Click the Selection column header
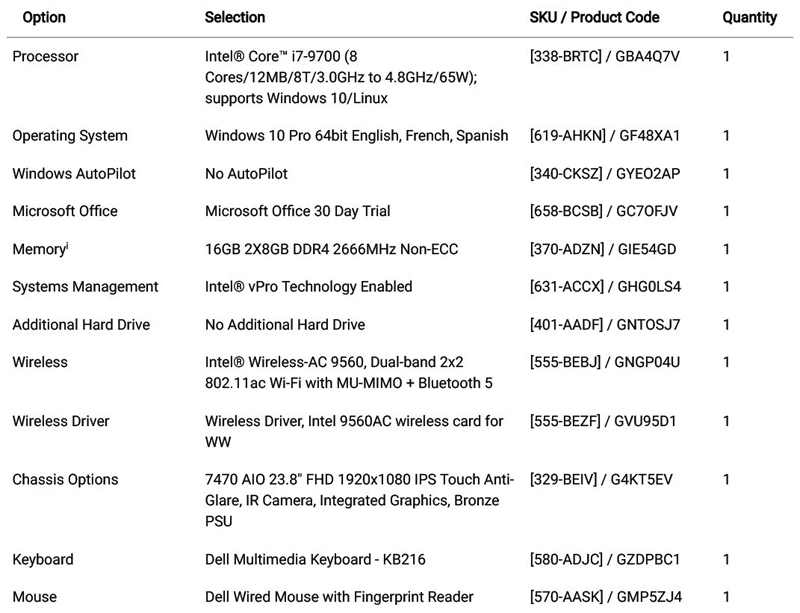Screen dimensions: 800x613 (235, 17)
